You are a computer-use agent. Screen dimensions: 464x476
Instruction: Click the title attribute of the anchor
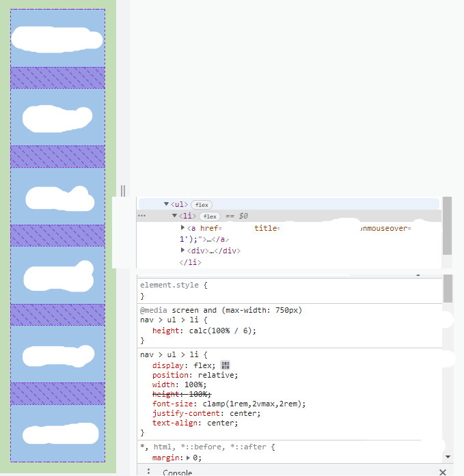(267, 228)
